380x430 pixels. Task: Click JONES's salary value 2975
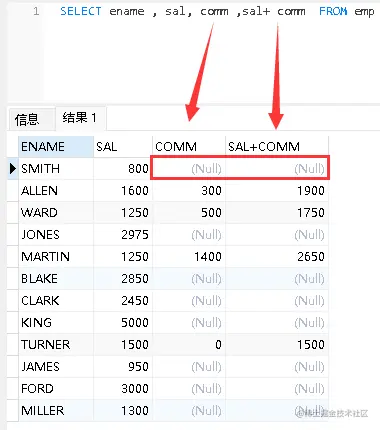[x=135, y=235]
